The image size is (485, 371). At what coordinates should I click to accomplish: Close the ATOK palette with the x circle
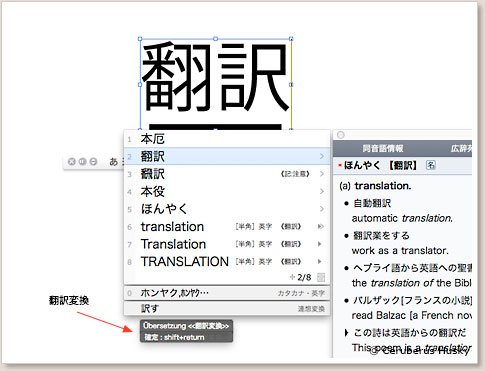tap(71, 162)
